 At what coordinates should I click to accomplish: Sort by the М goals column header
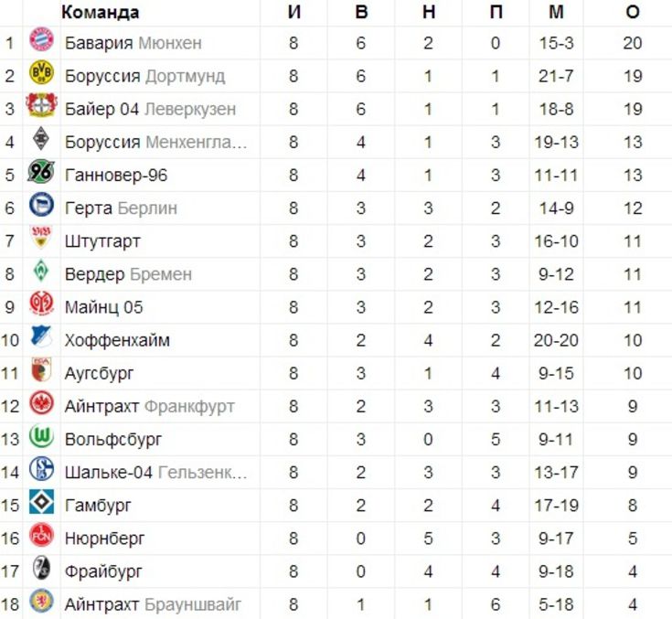pos(556,12)
